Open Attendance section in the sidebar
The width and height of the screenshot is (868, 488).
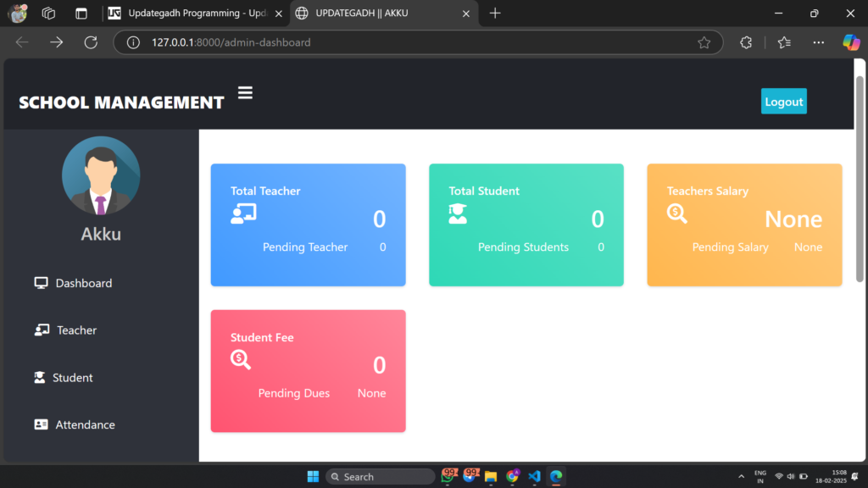[x=75, y=424]
